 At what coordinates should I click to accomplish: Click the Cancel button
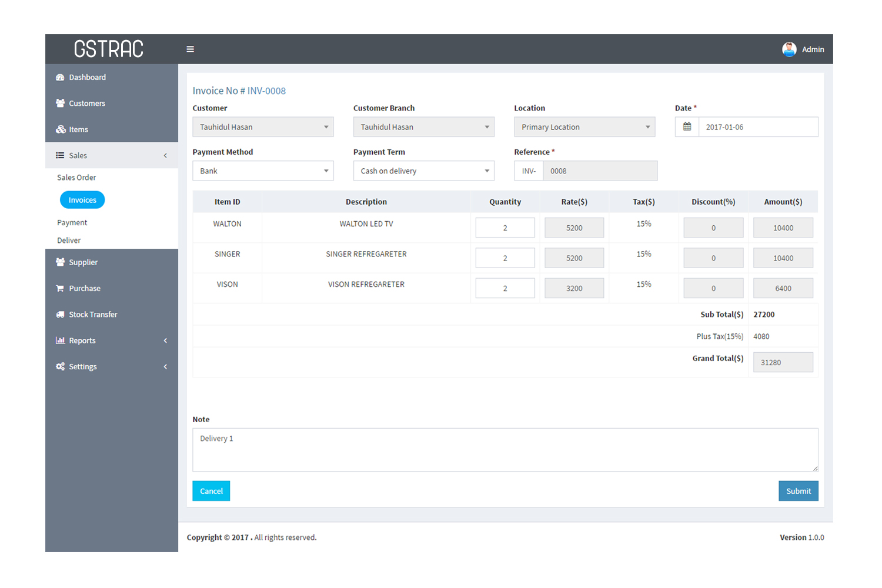(211, 491)
